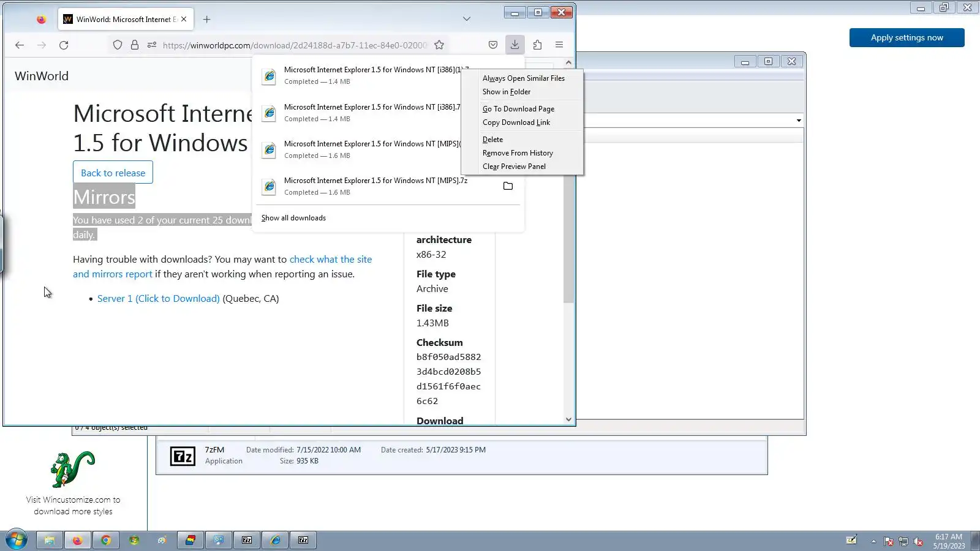The height and width of the screenshot is (551, 980).
Task: Click the WinWorld site logo text
Action: pyautogui.click(x=42, y=76)
